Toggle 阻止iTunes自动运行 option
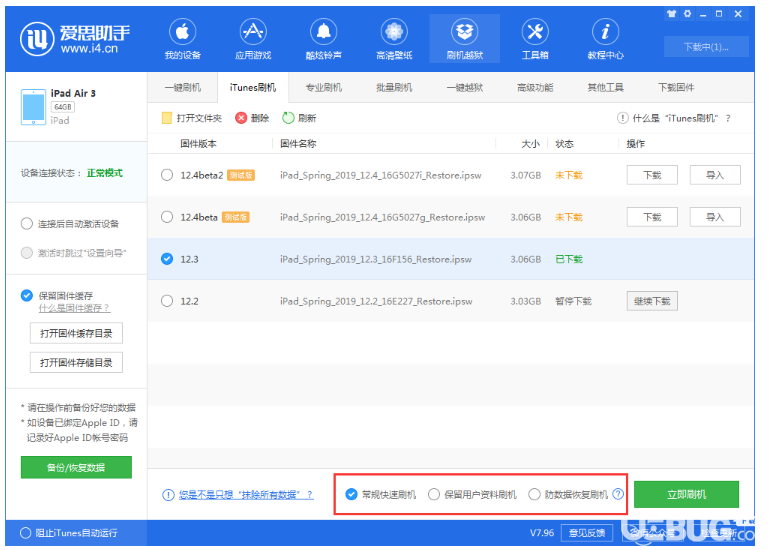 pyautogui.click(x=26, y=533)
